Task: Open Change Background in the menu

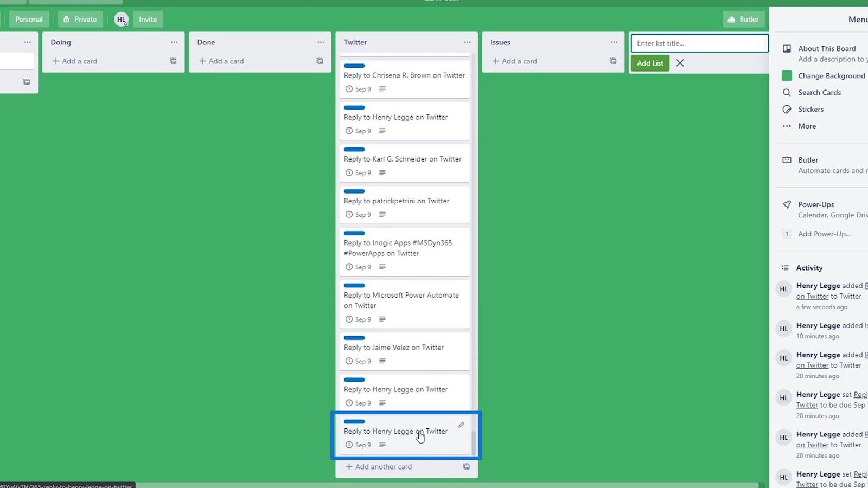Action: point(831,76)
